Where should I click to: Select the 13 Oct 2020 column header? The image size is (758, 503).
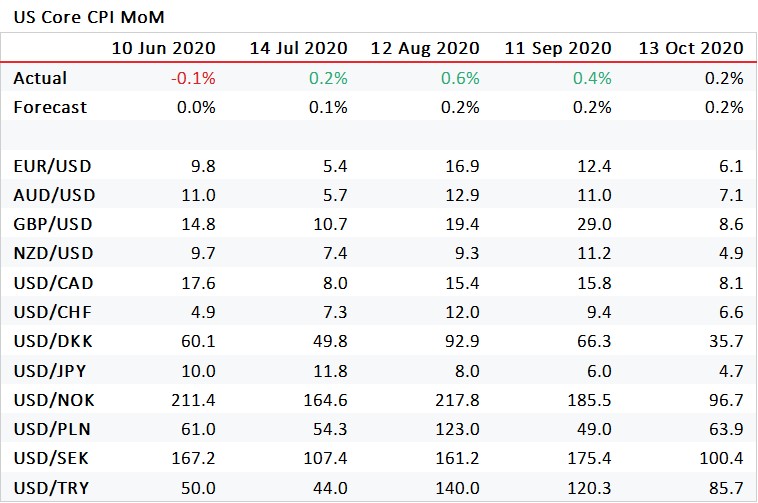pos(691,48)
